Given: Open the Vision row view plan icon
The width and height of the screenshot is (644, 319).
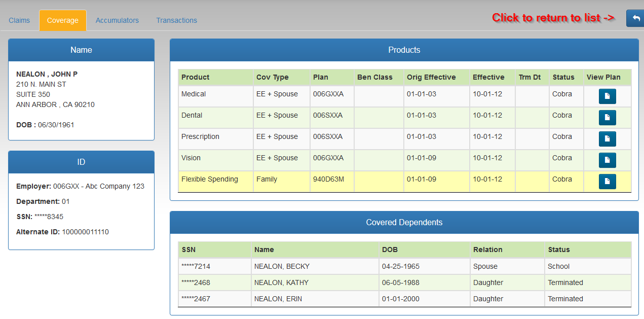Looking at the screenshot, I should pyautogui.click(x=607, y=160).
